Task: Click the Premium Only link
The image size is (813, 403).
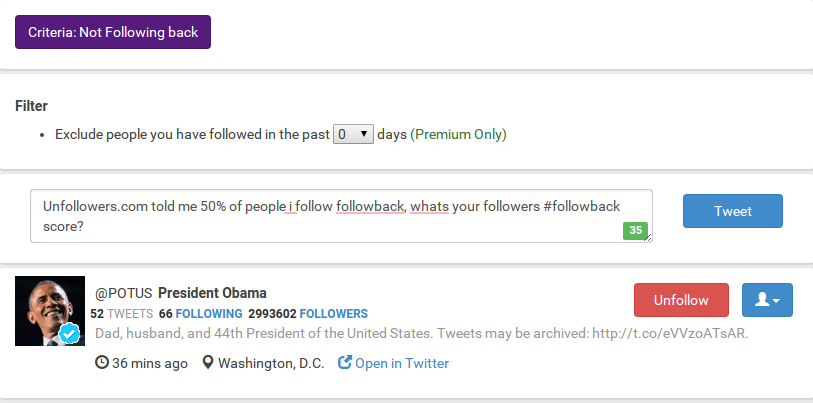Action: [458, 134]
